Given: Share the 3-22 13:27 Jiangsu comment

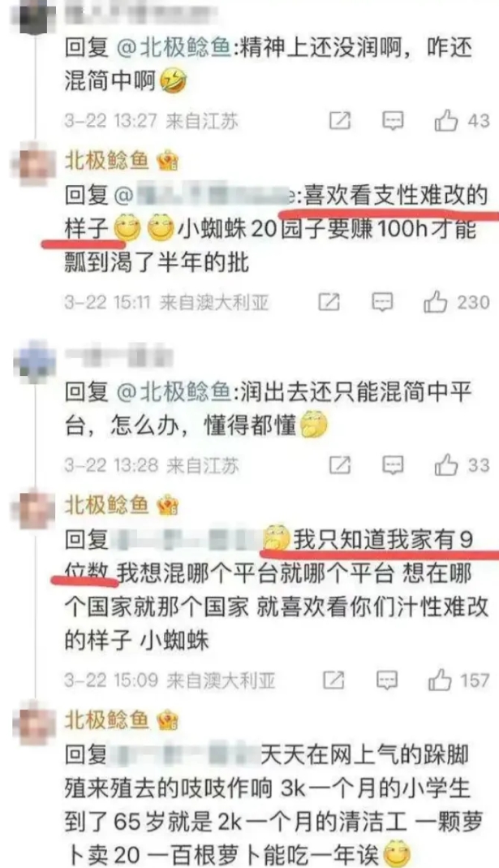Looking at the screenshot, I should [340, 120].
